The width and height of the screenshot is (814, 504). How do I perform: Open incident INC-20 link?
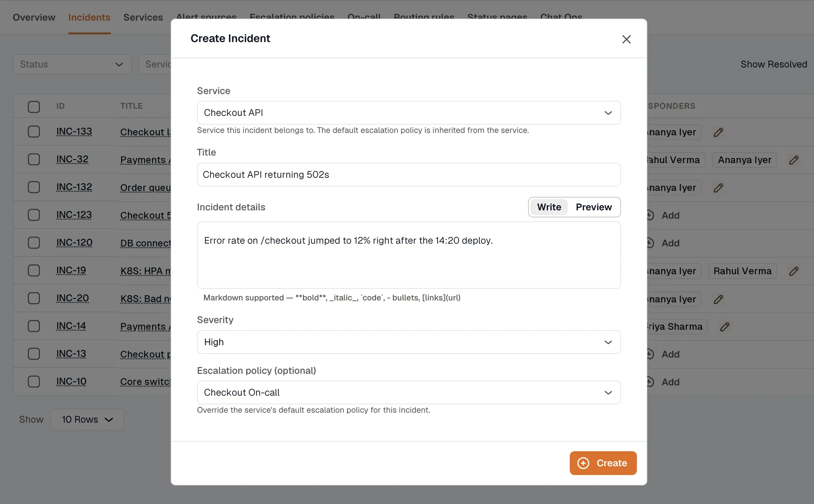73,298
